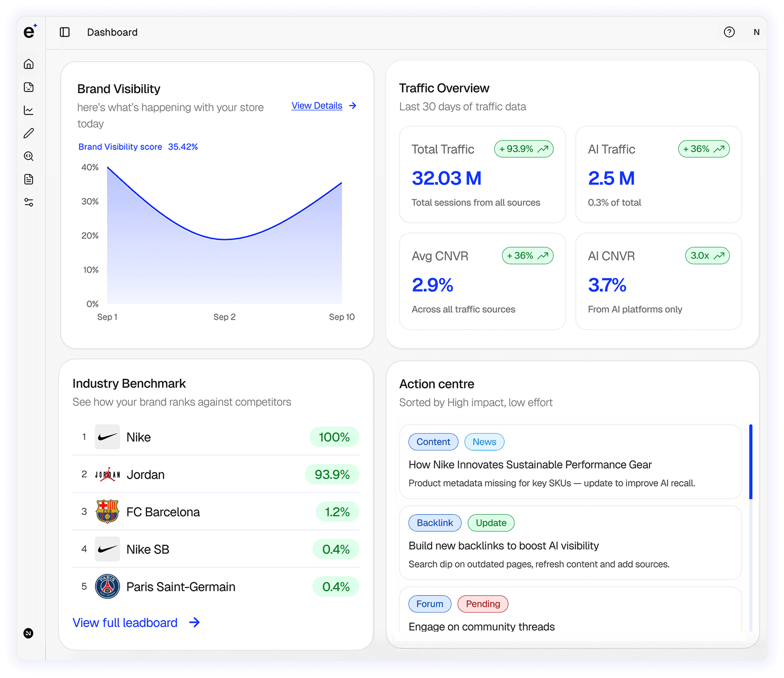Viewport: 784px width, 678px height.
Task: Select the Content tag
Action: (x=433, y=442)
